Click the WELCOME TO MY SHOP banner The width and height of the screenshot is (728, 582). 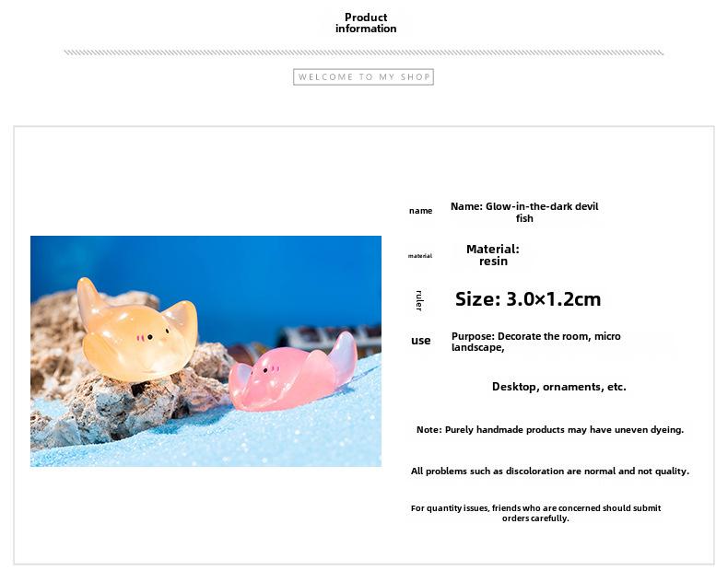tap(363, 77)
